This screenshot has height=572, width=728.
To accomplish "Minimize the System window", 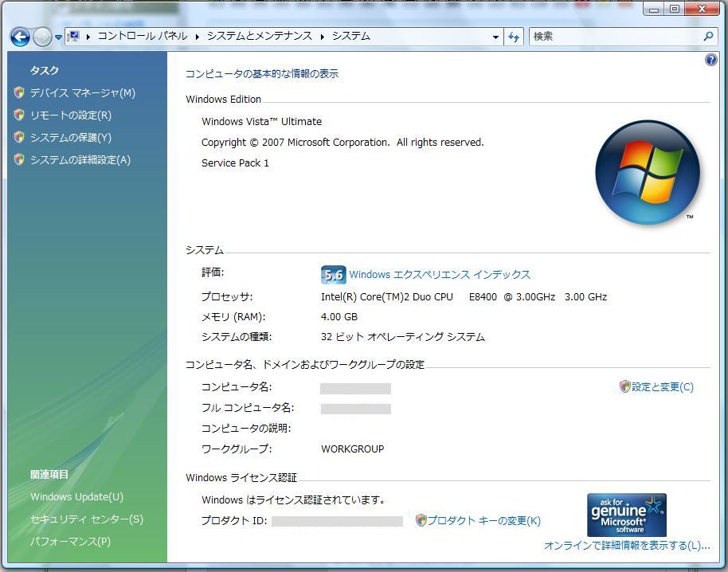I will [x=654, y=8].
